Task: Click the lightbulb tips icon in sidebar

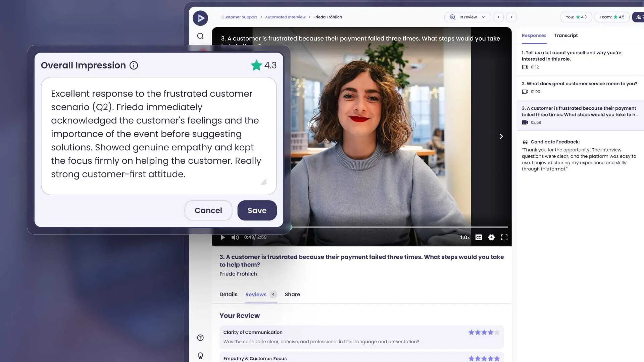Action: [x=200, y=356]
